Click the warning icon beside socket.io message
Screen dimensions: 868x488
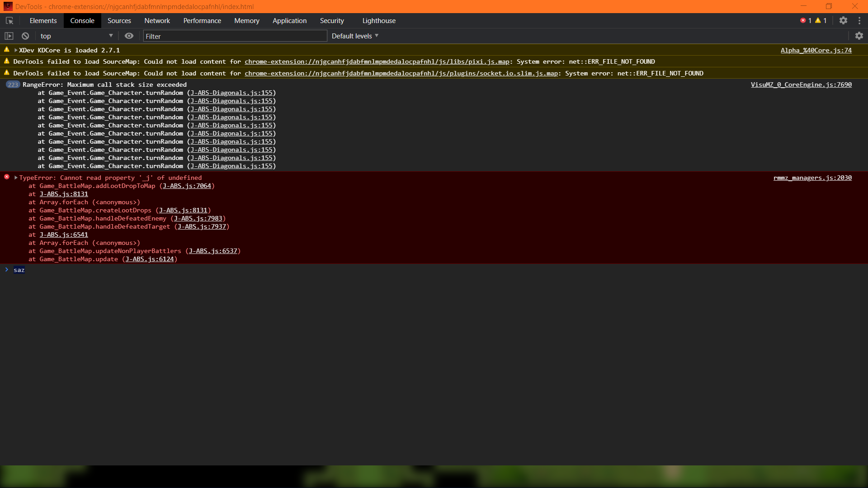(x=7, y=72)
